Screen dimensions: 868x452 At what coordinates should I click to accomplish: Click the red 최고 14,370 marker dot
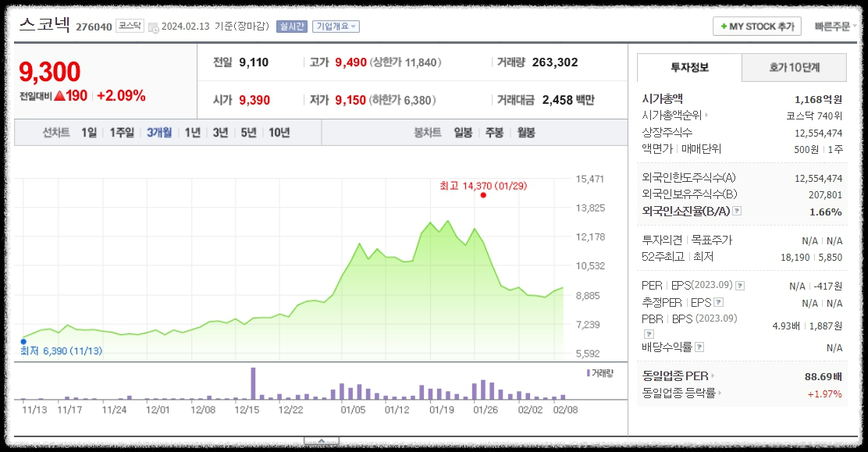click(x=483, y=195)
